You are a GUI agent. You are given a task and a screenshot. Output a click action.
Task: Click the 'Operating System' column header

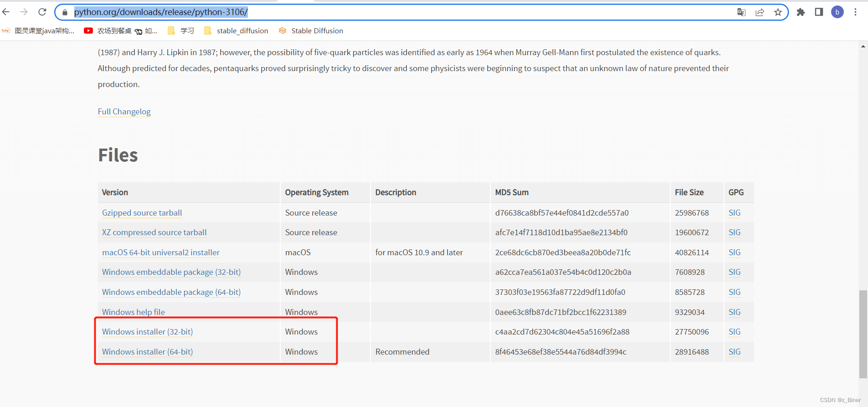(317, 192)
